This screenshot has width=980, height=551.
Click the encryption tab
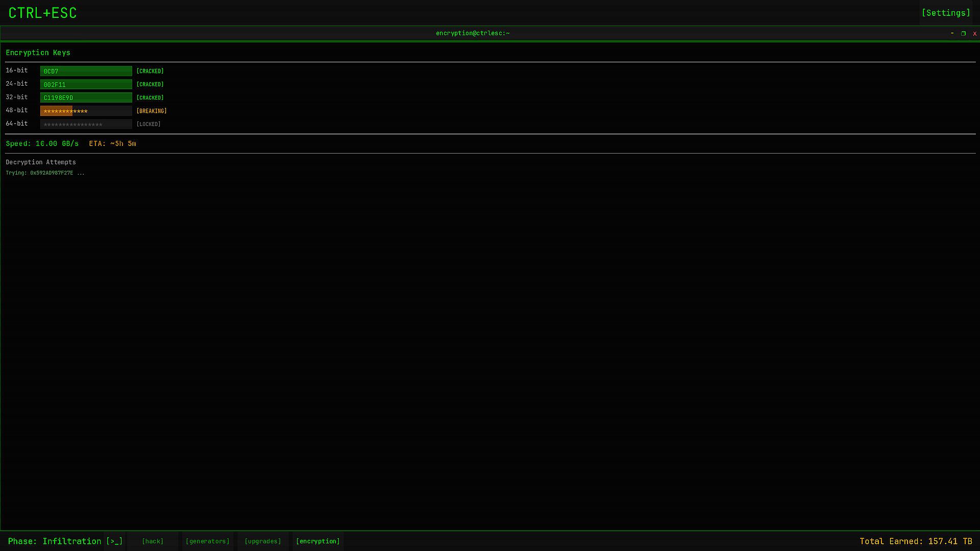coord(317,541)
